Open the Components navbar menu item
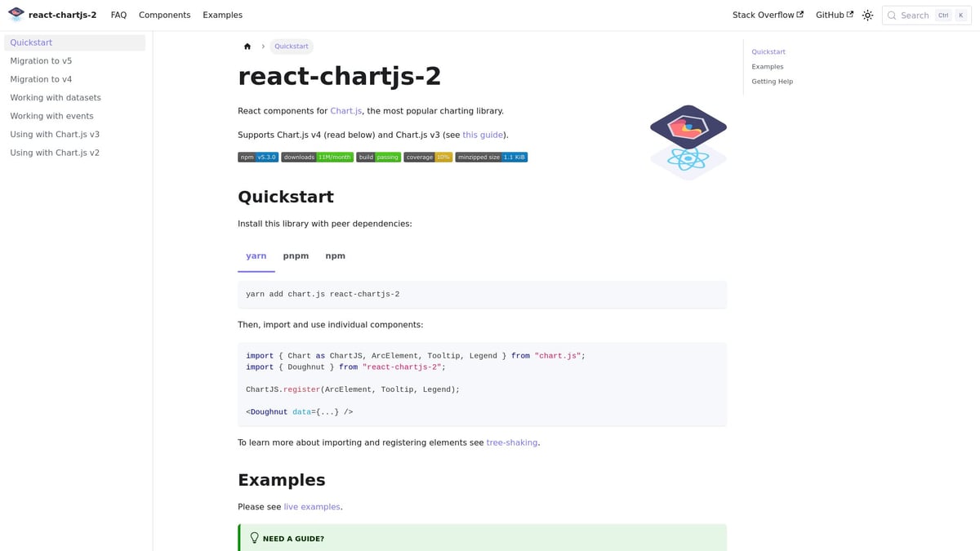The height and width of the screenshot is (551, 980). (x=164, y=16)
